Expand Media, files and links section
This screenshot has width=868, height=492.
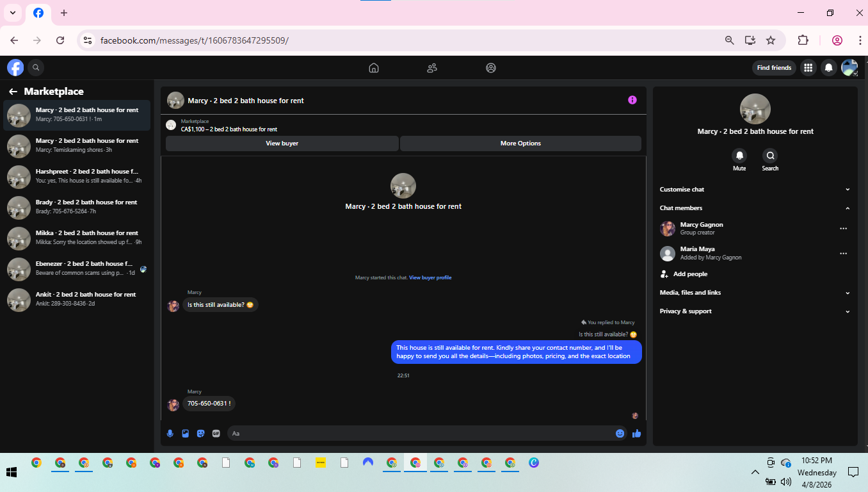point(755,293)
